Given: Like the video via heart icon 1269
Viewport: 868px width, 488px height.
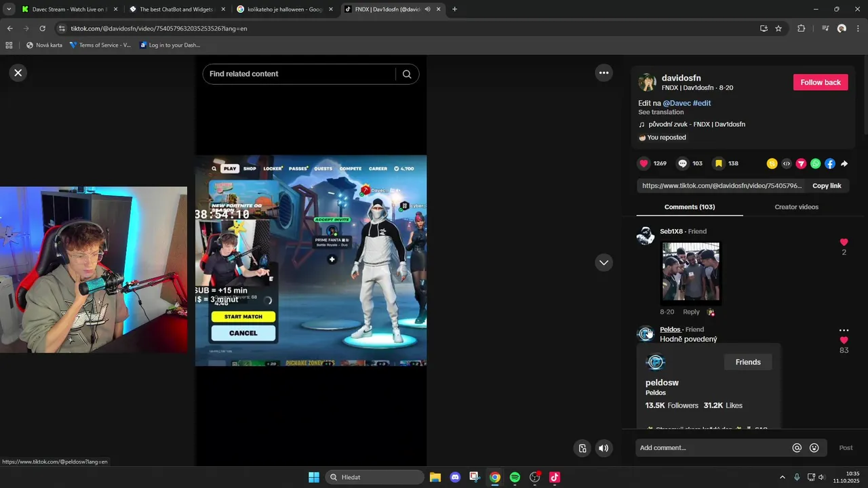Looking at the screenshot, I should click(x=644, y=163).
